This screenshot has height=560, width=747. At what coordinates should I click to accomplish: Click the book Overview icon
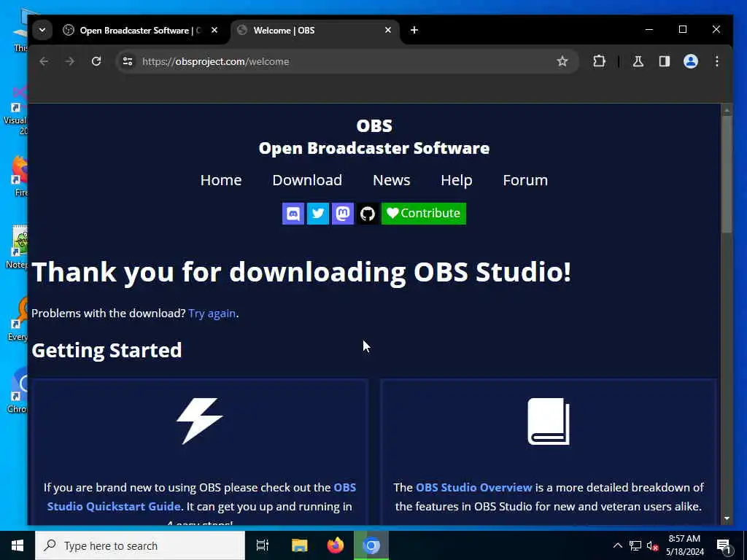pyautogui.click(x=549, y=421)
